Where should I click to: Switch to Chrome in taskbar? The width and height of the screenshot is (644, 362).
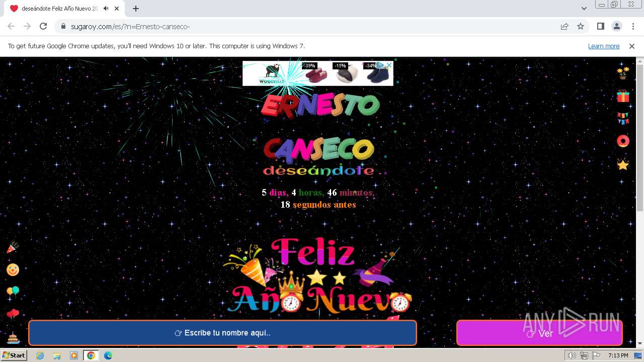point(91,355)
